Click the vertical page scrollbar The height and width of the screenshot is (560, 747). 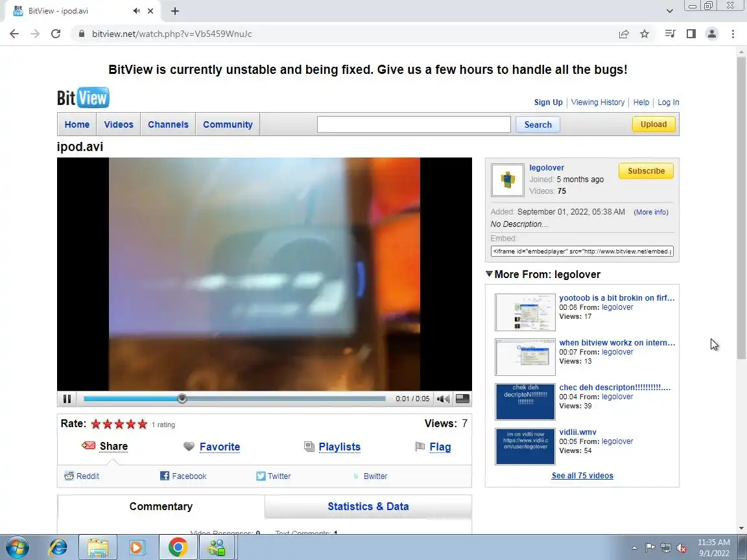coord(741,207)
